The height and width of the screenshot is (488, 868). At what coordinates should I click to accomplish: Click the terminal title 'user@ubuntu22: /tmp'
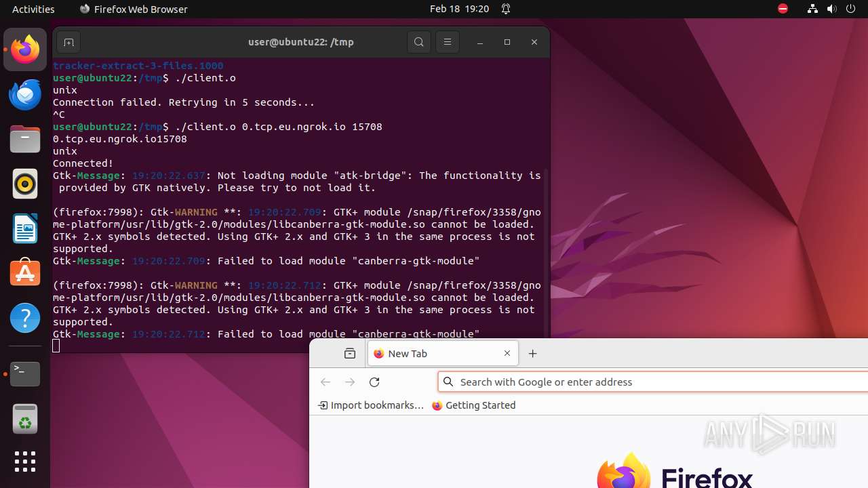[x=301, y=42]
